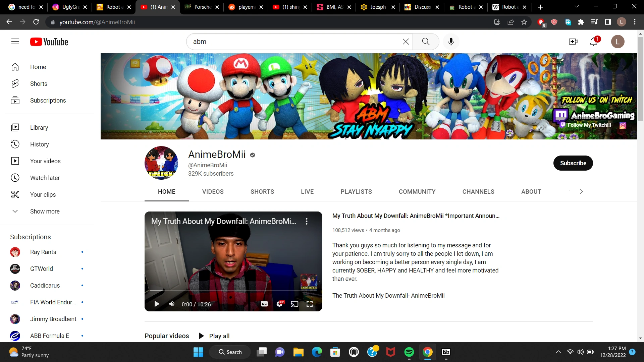Open the featured video three-dot menu
644x362 pixels.
click(x=307, y=221)
